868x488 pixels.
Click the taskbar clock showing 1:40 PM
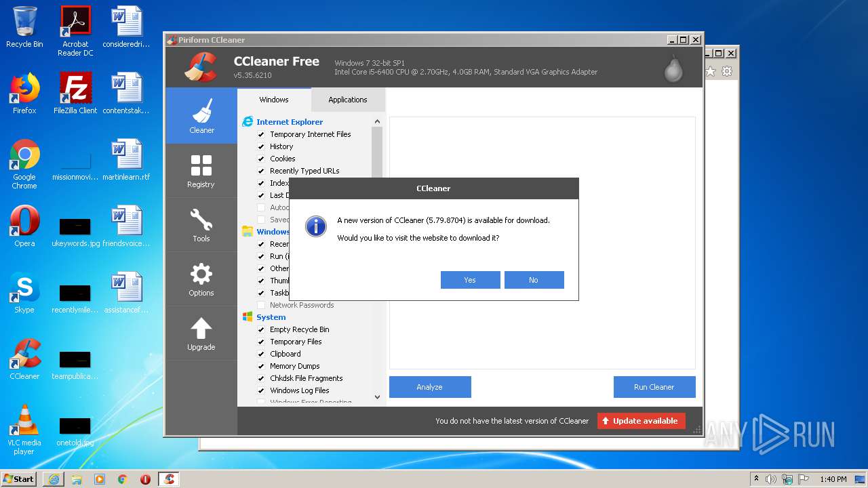pyautogui.click(x=833, y=479)
